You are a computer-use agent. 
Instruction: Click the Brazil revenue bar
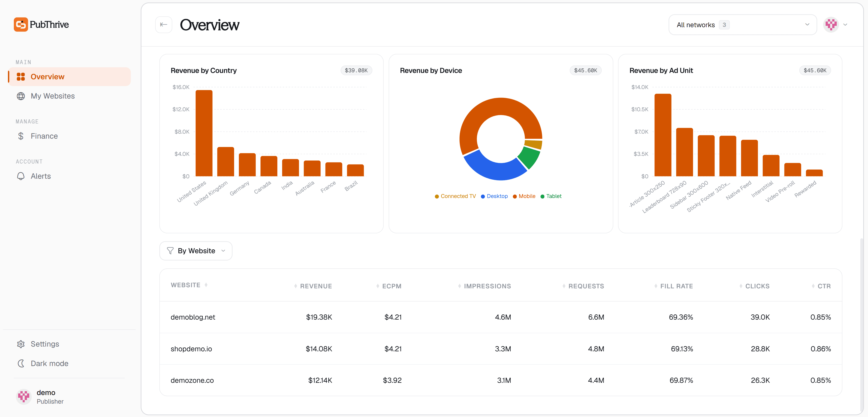pos(355,170)
